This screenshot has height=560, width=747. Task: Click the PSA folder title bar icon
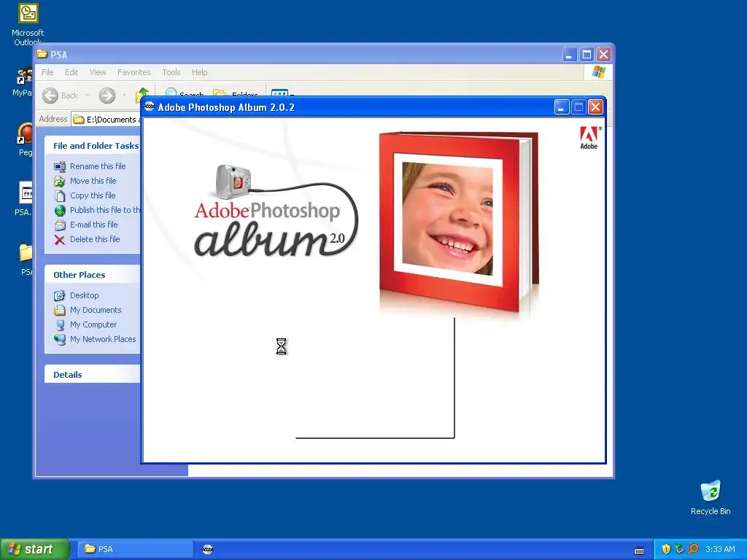click(x=42, y=54)
